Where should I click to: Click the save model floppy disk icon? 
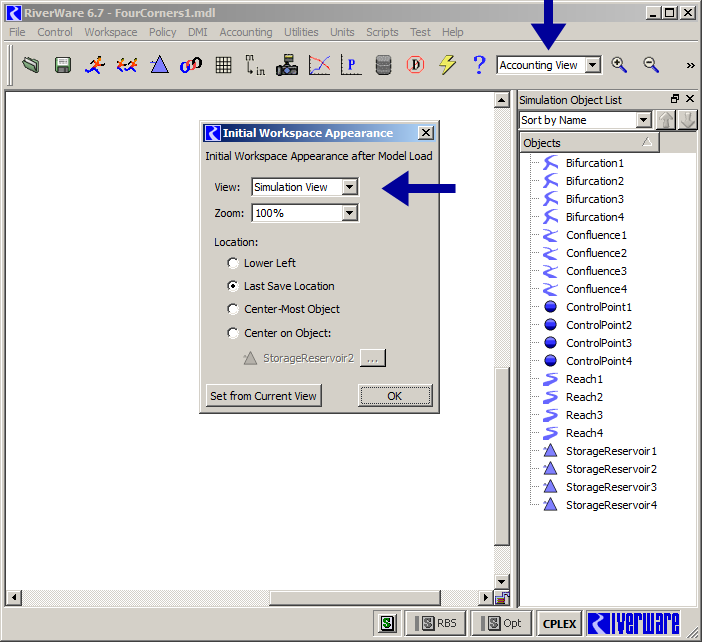coord(63,65)
